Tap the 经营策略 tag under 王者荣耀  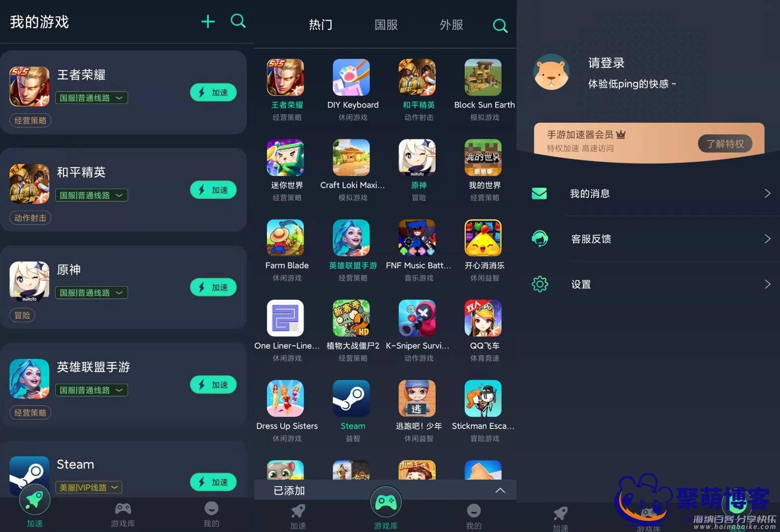(x=30, y=121)
